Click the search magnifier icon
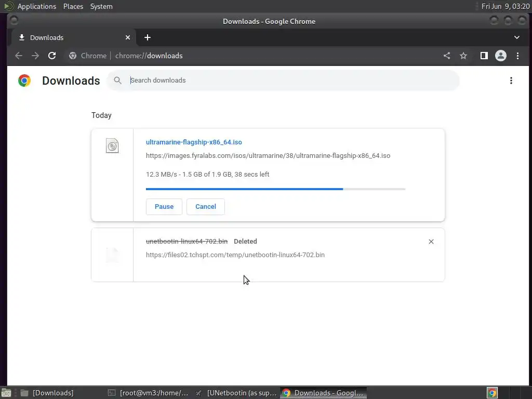This screenshot has width=532, height=399. (117, 81)
